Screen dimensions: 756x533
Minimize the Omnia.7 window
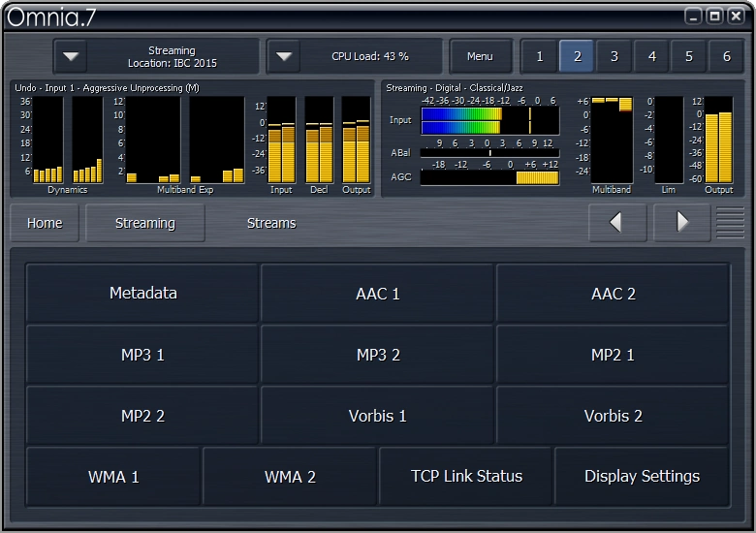click(x=693, y=16)
